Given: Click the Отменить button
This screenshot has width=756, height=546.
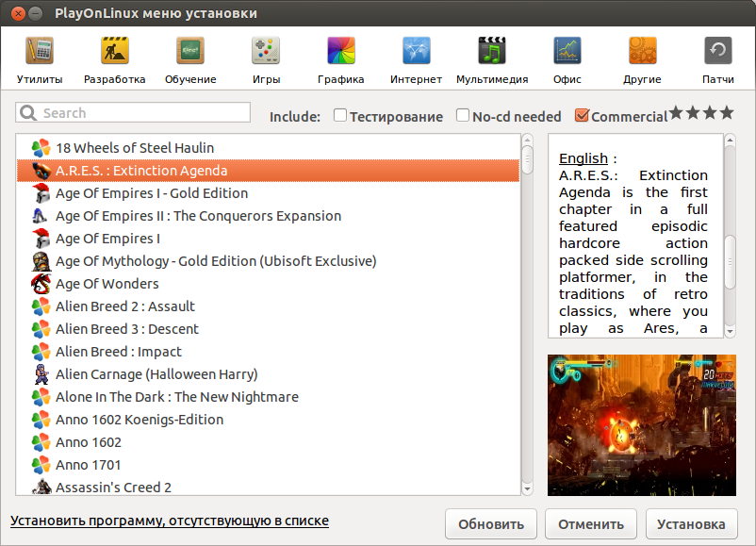Looking at the screenshot, I should tap(591, 523).
